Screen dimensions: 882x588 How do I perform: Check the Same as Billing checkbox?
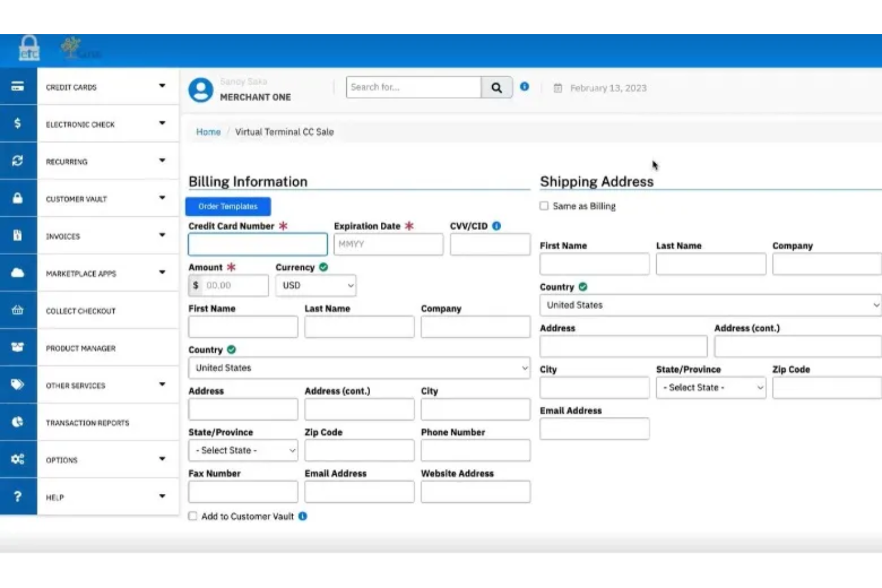click(x=544, y=206)
